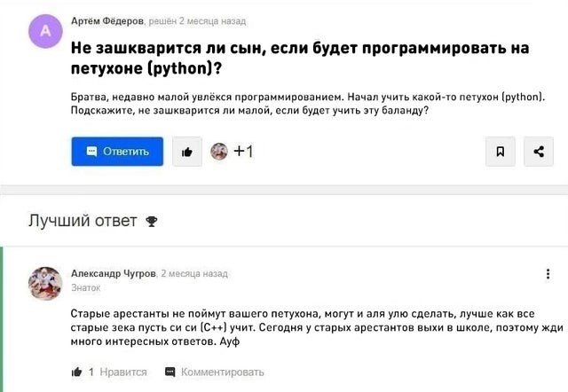568x392 pixels.
Task: Click Комментировать under the answer
Action: coord(222,372)
